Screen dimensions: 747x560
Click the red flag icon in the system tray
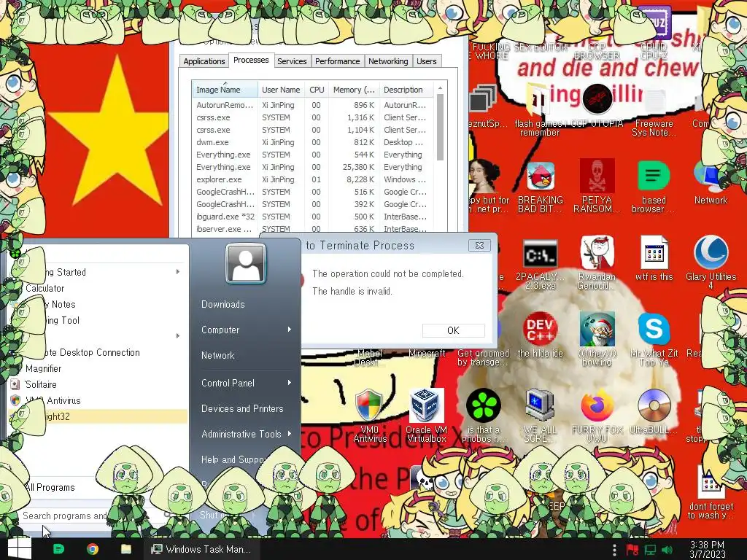(x=632, y=550)
